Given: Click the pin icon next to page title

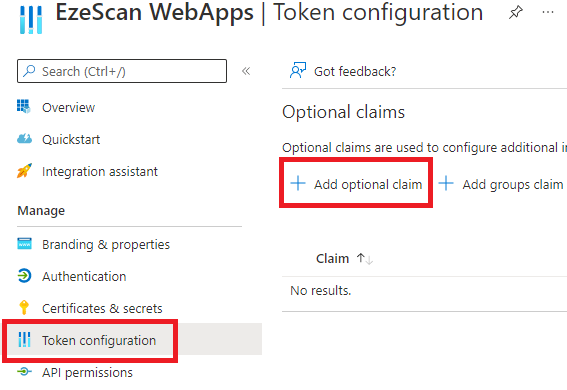Looking at the screenshot, I should pos(516,13).
